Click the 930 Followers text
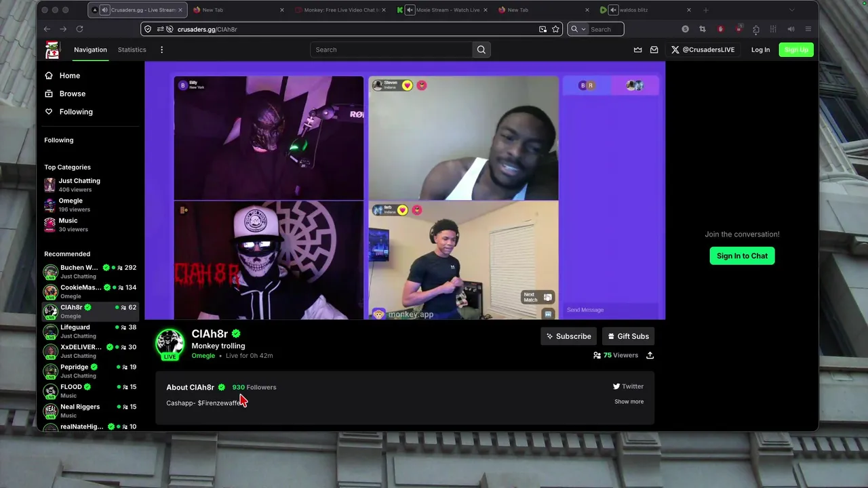This screenshot has width=868, height=488. coord(254,387)
